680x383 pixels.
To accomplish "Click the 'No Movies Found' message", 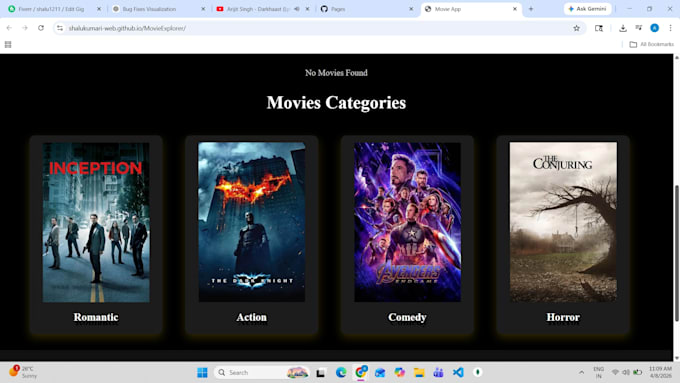I will [336, 73].
